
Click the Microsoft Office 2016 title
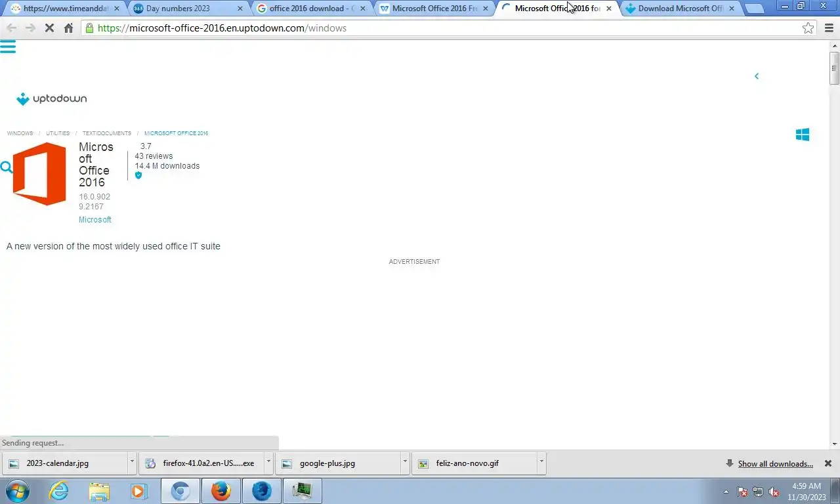click(x=96, y=165)
